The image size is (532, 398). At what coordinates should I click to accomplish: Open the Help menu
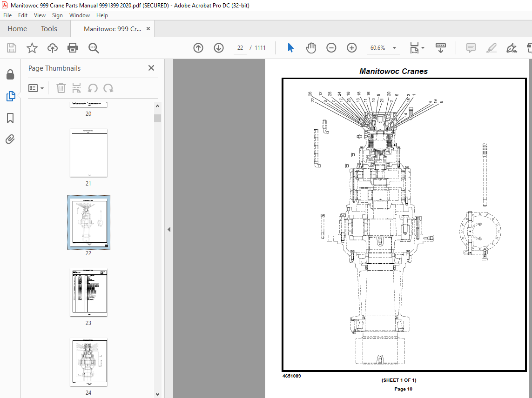tap(102, 15)
